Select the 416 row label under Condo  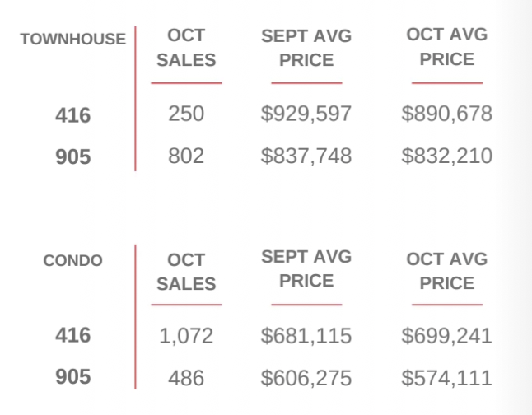[73, 336]
